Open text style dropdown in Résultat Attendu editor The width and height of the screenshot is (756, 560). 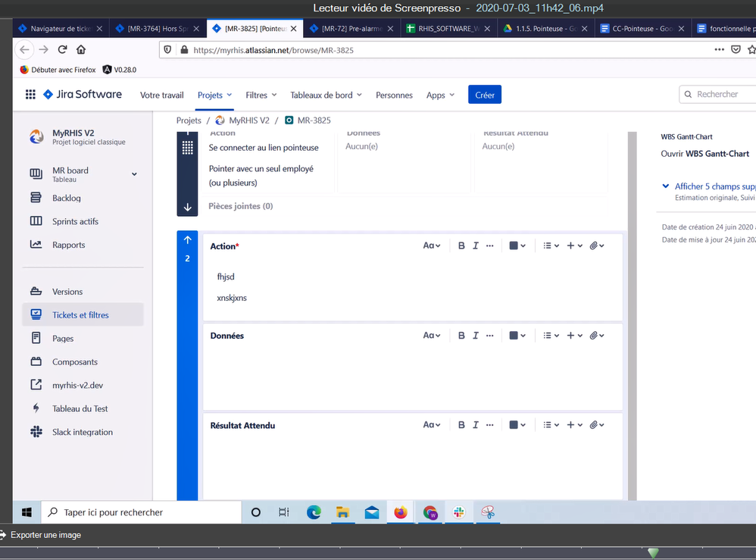tap(431, 425)
